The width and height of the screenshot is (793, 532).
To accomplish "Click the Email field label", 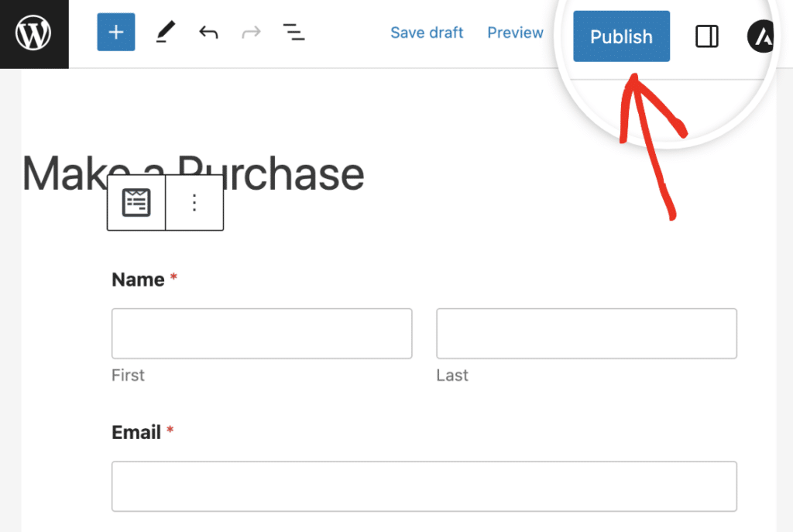I will click(136, 432).
